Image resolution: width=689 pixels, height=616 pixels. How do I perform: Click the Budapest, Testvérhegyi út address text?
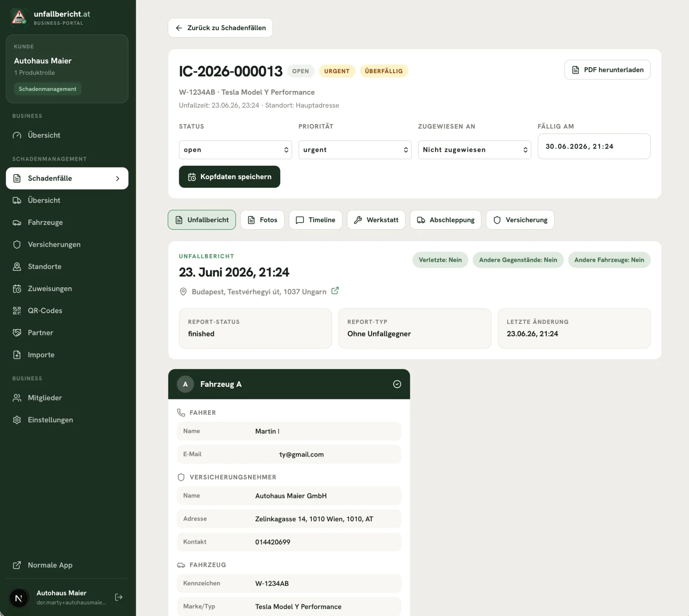pyautogui.click(x=259, y=292)
